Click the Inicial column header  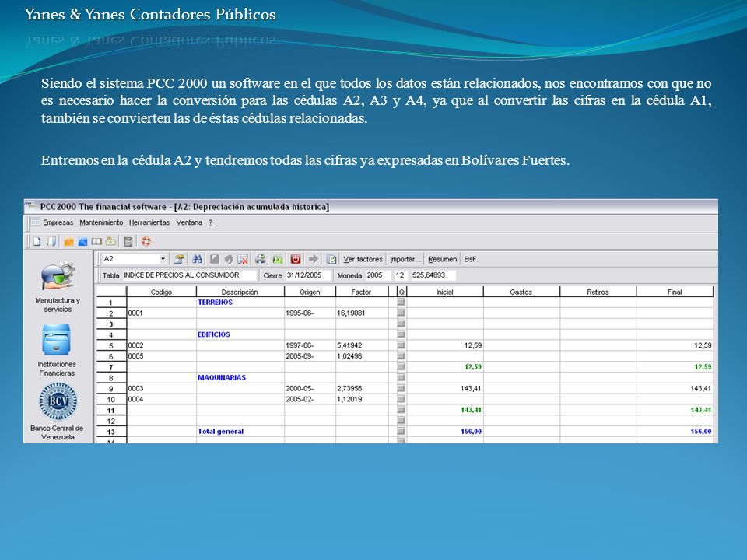[444, 292]
